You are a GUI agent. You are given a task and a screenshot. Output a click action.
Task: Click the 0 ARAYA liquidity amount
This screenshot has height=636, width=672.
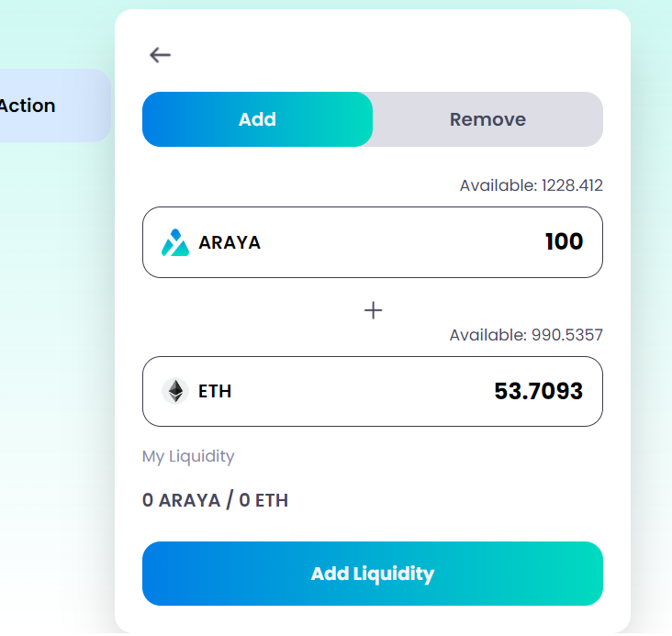[x=181, y=501]
